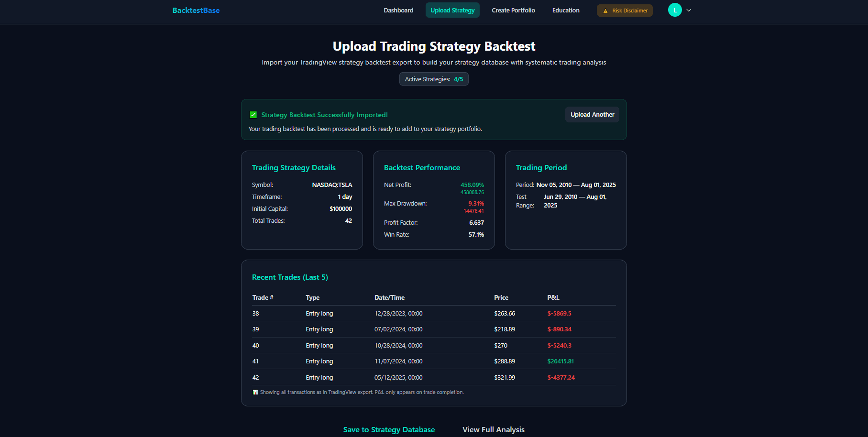Select trade number 38
Screen dimensions: 868x437
tap(255, 313)
